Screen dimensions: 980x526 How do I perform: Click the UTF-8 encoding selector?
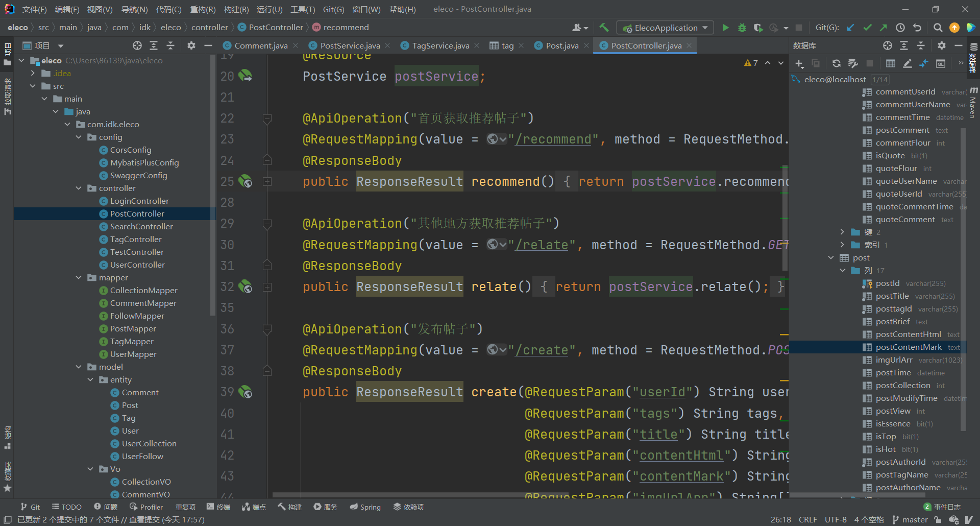[836, 519]
